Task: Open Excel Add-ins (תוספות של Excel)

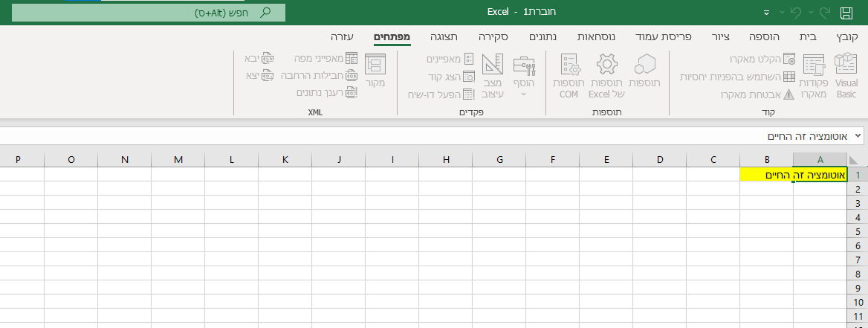Action: click(x=606, y=76)
